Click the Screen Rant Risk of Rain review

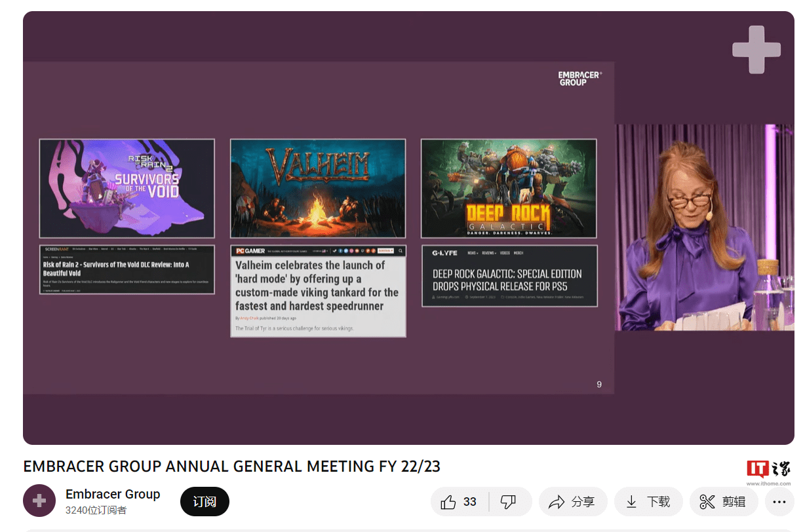click(127, 269)
